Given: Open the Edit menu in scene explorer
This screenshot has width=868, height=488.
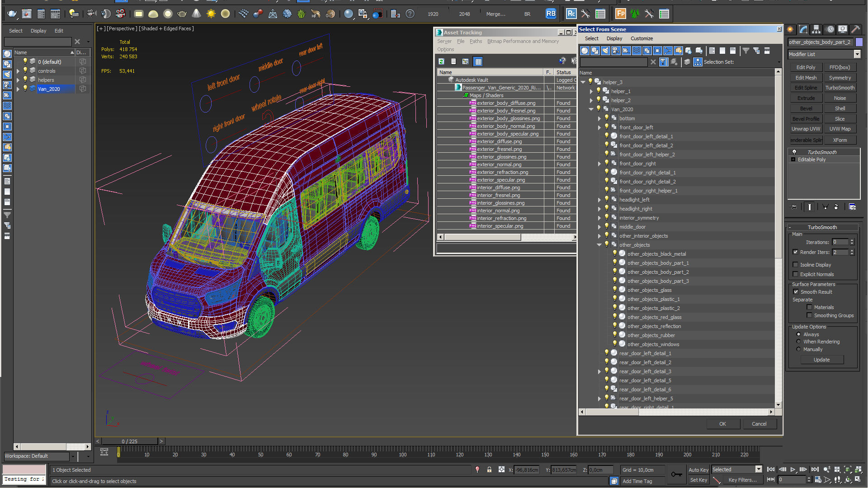Looking at the screenshot, I should point(59,31).
